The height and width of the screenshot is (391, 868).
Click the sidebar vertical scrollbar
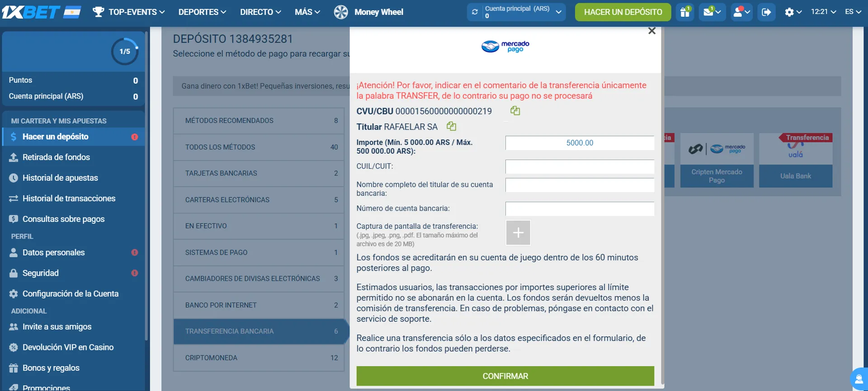pyautogui.click(x=146, y=185)
